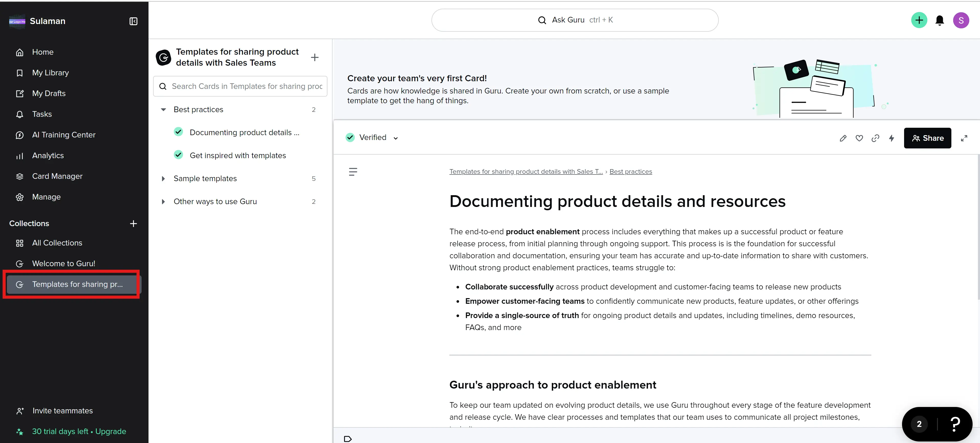Viewport: 980px width, 443px height.
Task: Favorite the card with heart icon
Action: click(x=859, y=138)
